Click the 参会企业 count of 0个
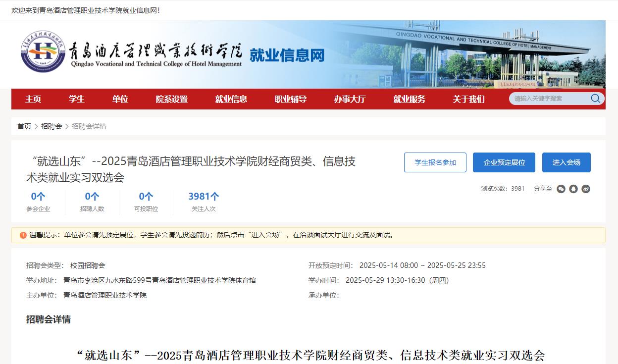 (x=38, y=196)
